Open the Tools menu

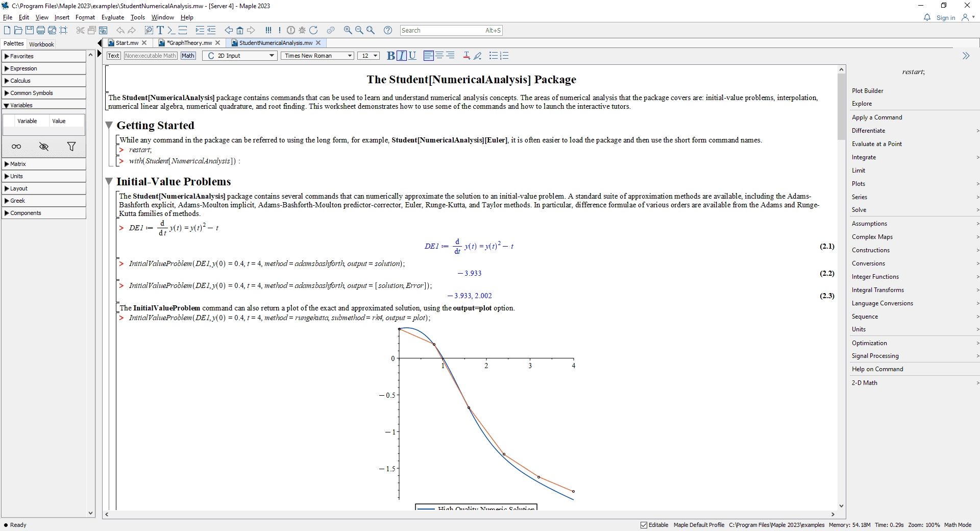(x=138, y=17)
